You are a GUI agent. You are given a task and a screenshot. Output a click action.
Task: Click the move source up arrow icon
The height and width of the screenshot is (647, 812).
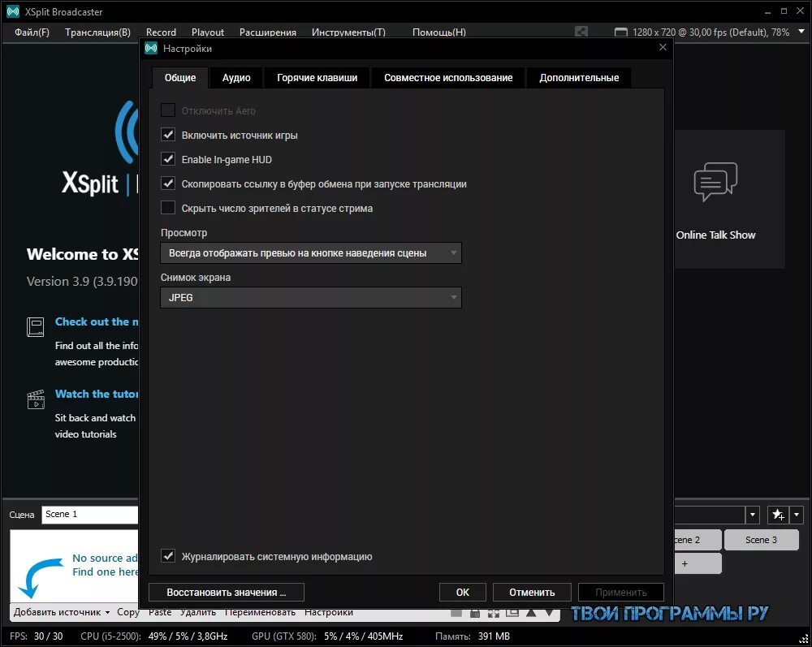click(x=530, y=614)
